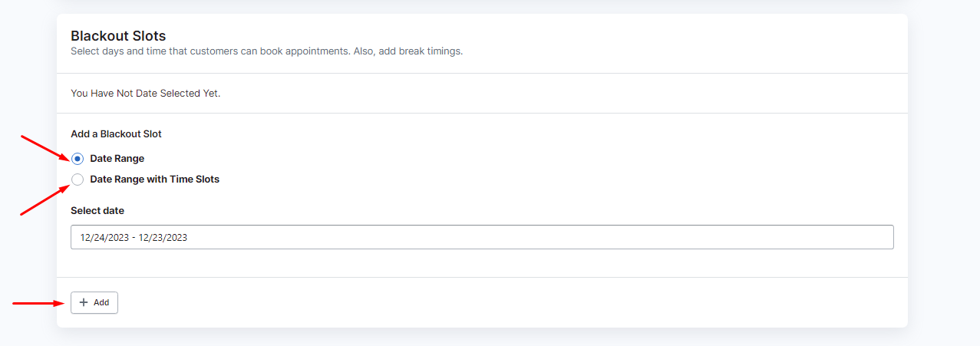Screen dimensions: 980x346
Task: Click the "Date Range" label text
Action: tap(117, 159)
